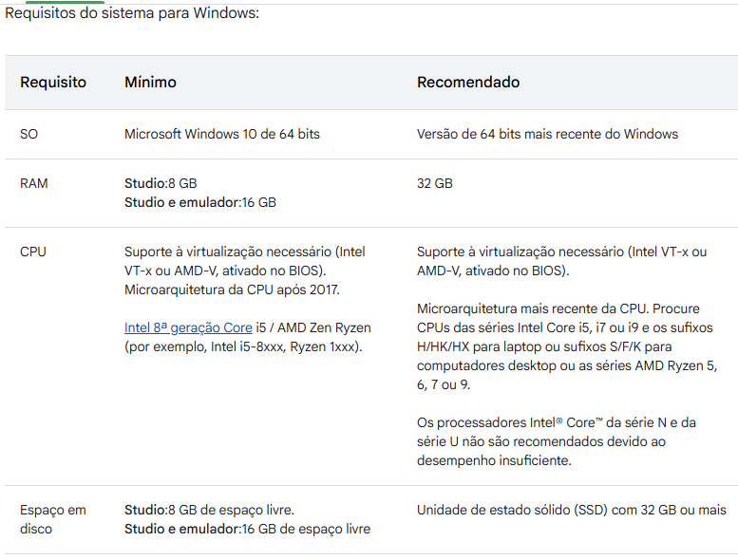Click the paragraph about Intel série N processors

[556, 441]
